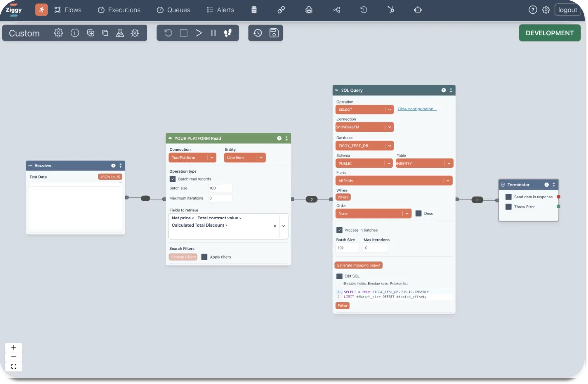The width and height of the screenshot is (588, 384).
Task: Click the play button in the flow toolbar
Action: click(x=198, y=33)
